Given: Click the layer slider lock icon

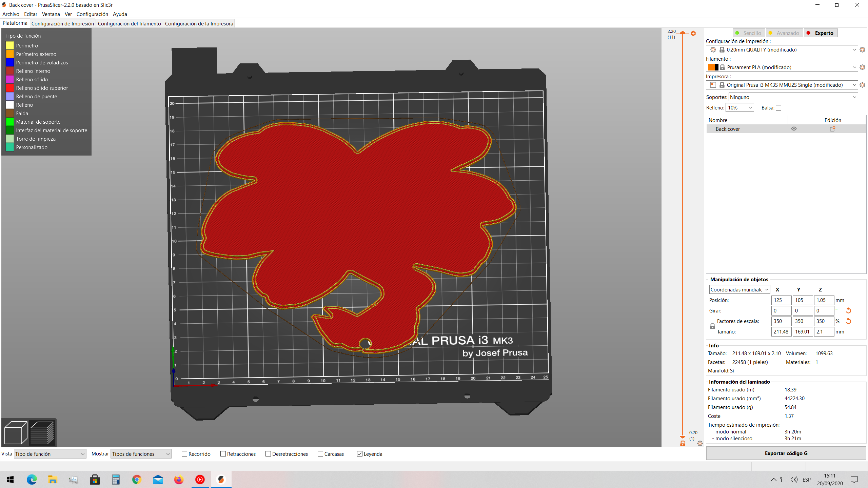Looking at the screenshot, I should point(683,444).
